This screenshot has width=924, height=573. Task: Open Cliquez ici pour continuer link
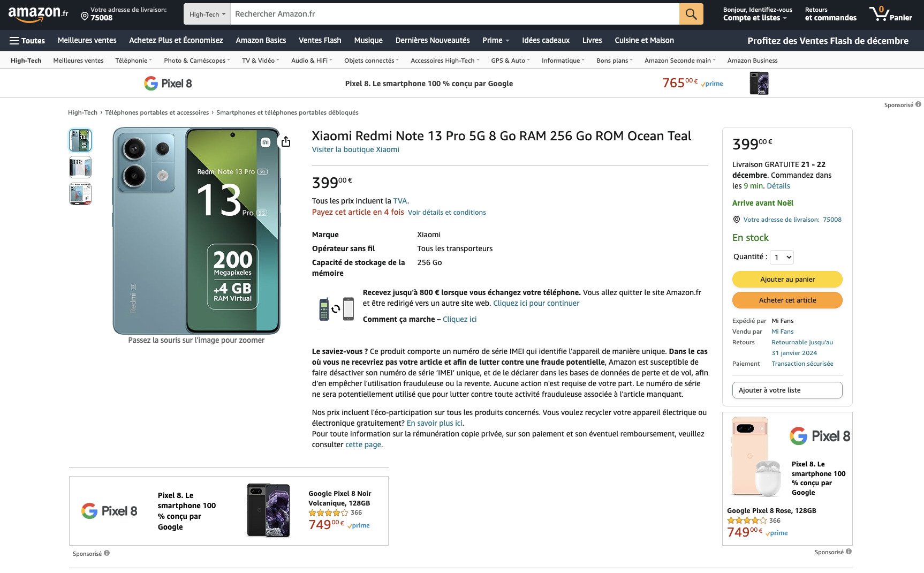(536, 304)
